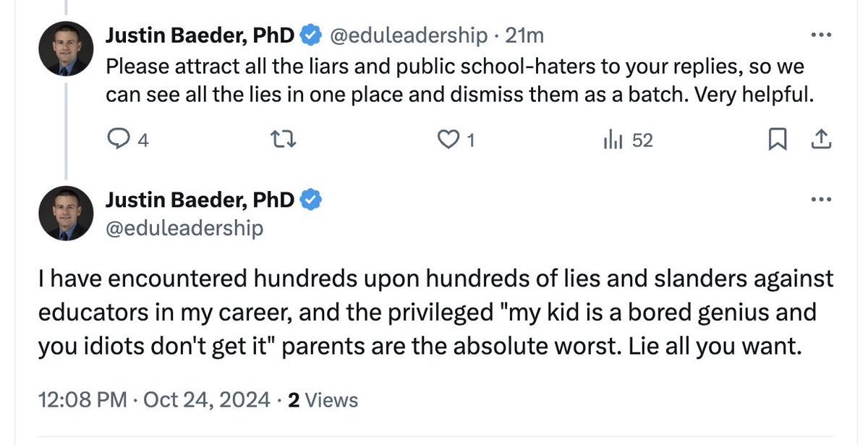Open the @eduleadership handle in the first tweet
Screen dimensions: 868x445
(409, 35)
